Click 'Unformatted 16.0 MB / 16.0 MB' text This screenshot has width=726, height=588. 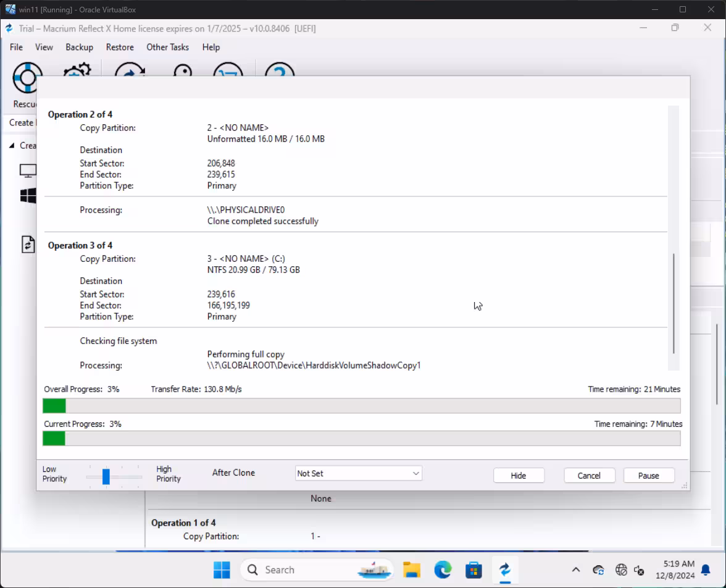(265, 139)
